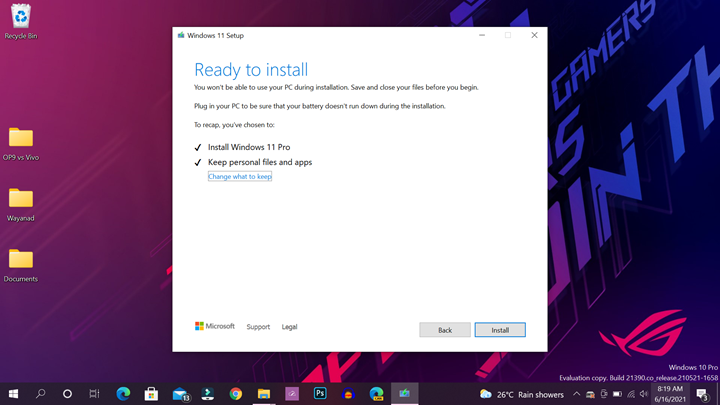Open the Support link
Viewport: 720px width, 405px height.
258,326
